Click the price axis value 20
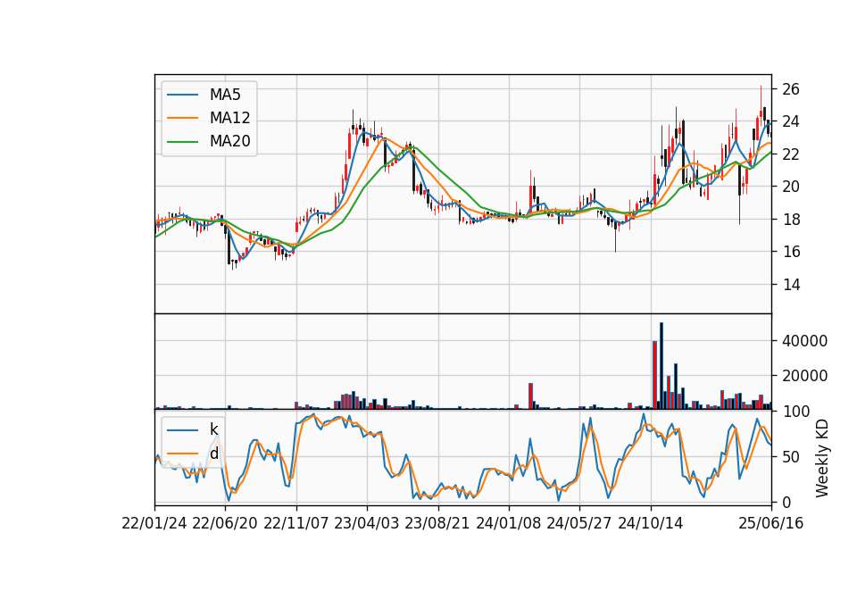857x616 pixels. click(x=791, y=187)
